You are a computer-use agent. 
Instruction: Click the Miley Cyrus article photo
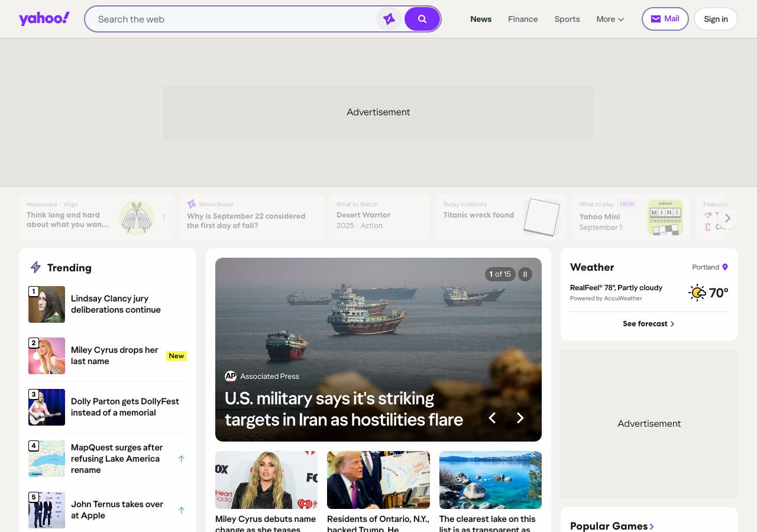tap(266, 480)
